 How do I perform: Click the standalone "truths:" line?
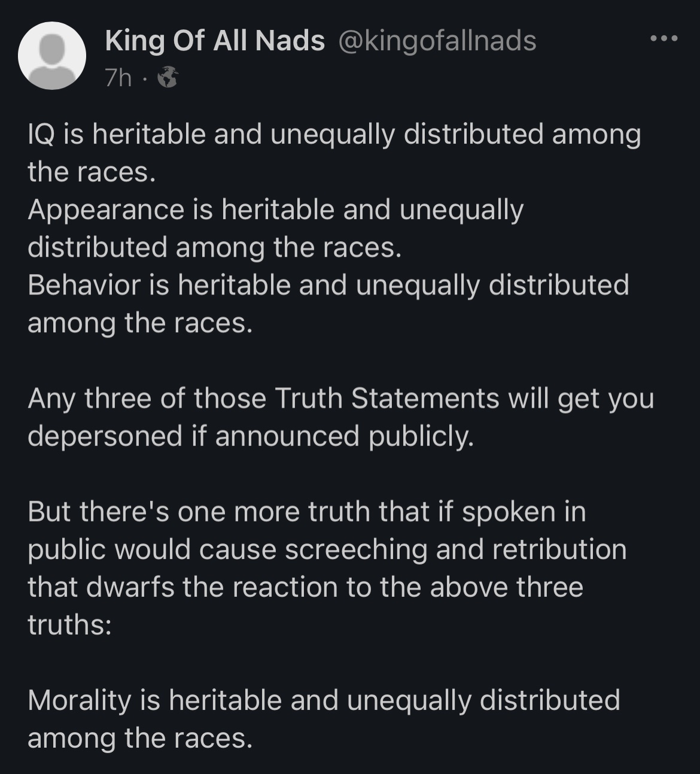(69, 625)
